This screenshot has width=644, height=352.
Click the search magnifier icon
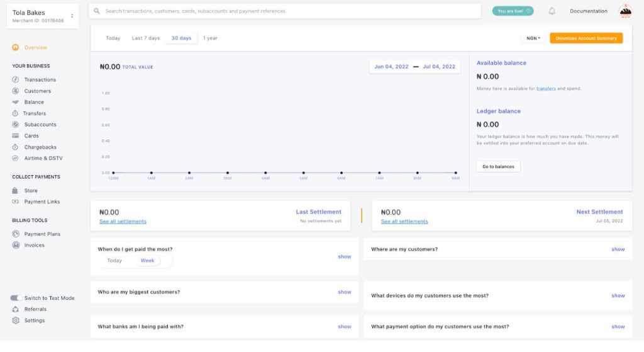(96, 11)
